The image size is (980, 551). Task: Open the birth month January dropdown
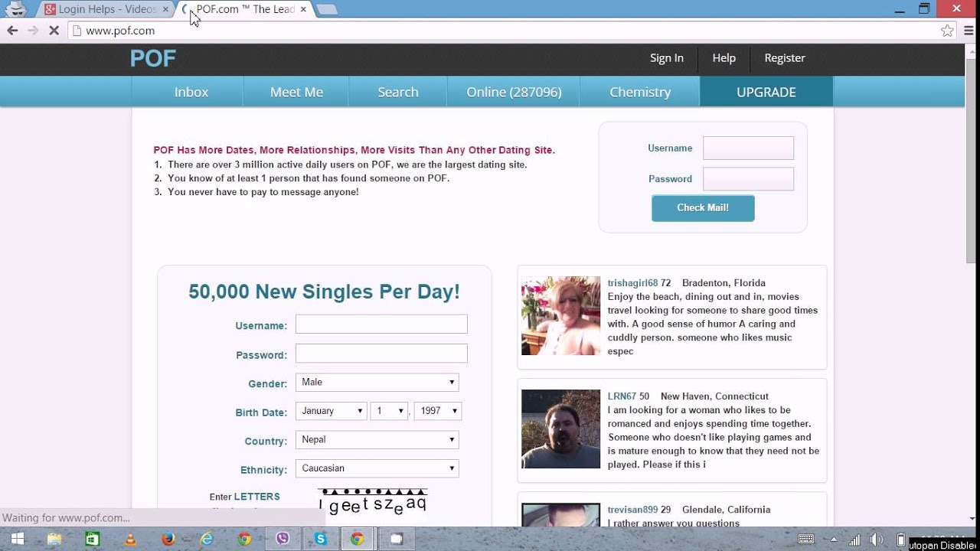tap(332, 411)
